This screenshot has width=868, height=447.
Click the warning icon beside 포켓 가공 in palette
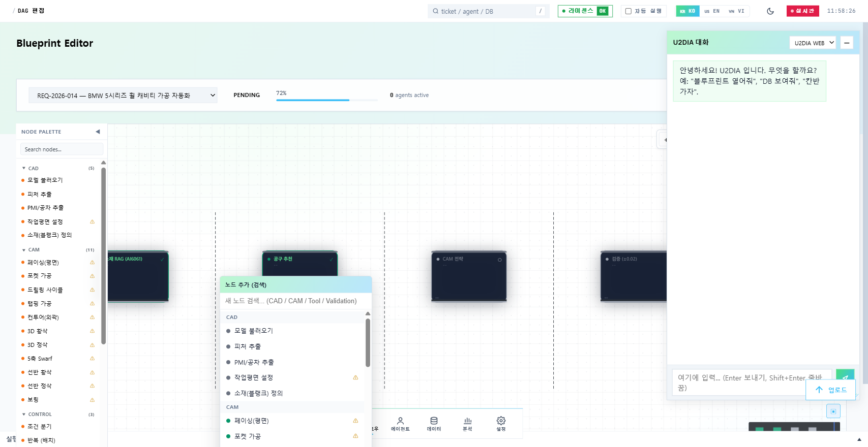pyautogui.click(x=92, y=276)
